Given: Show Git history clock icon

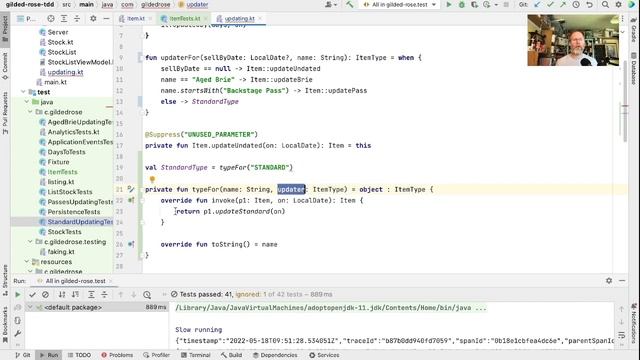Looking at the screenshot, I should (x=576, y=4).
